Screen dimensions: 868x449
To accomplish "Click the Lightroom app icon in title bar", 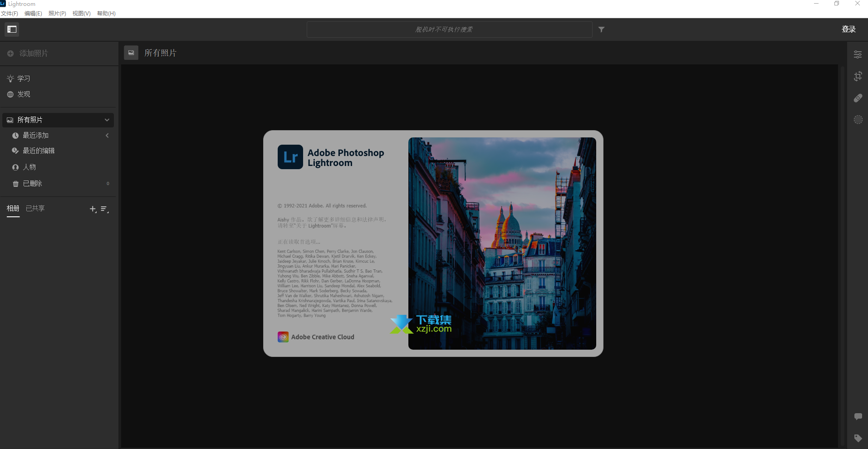I will click(x=3, y=4).
